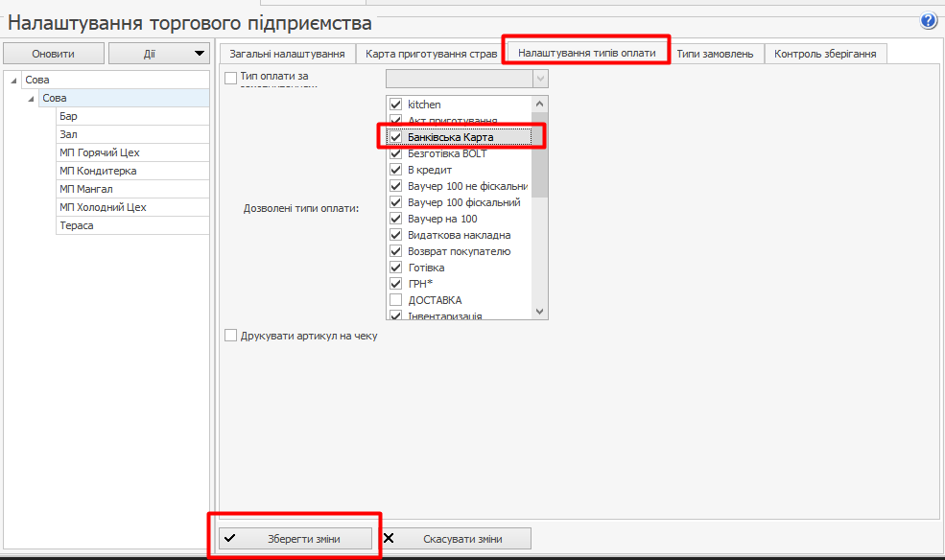945x560 pixels.
Task: Click the Скасувати зміни cancel button
Action: click(x=456, y=539)
